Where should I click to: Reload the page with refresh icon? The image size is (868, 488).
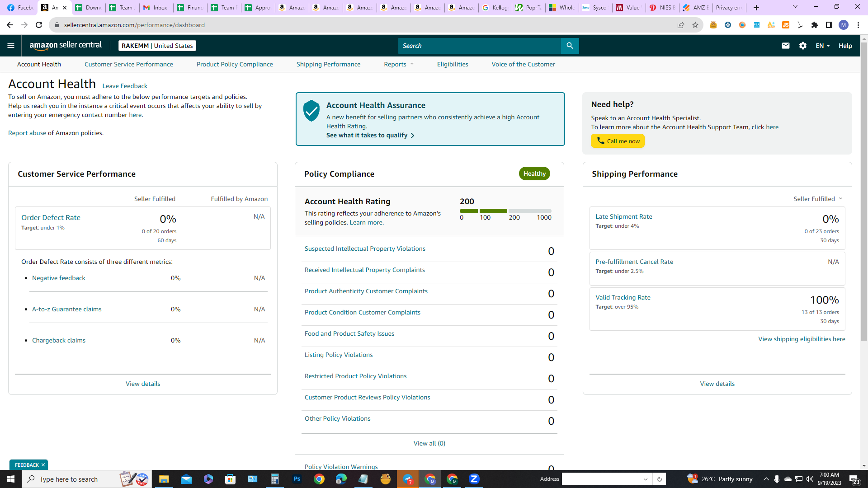tap(39, 25)
